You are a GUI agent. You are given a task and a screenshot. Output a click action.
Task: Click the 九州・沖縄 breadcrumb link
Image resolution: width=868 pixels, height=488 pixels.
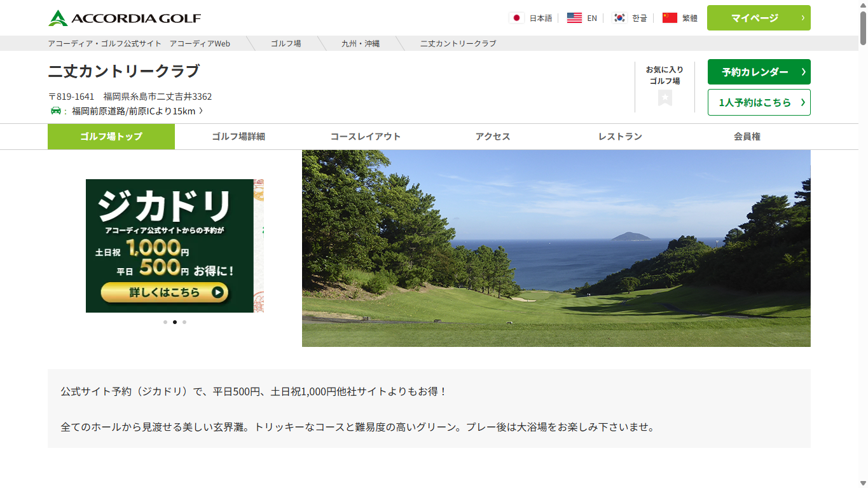click(361, 43)
